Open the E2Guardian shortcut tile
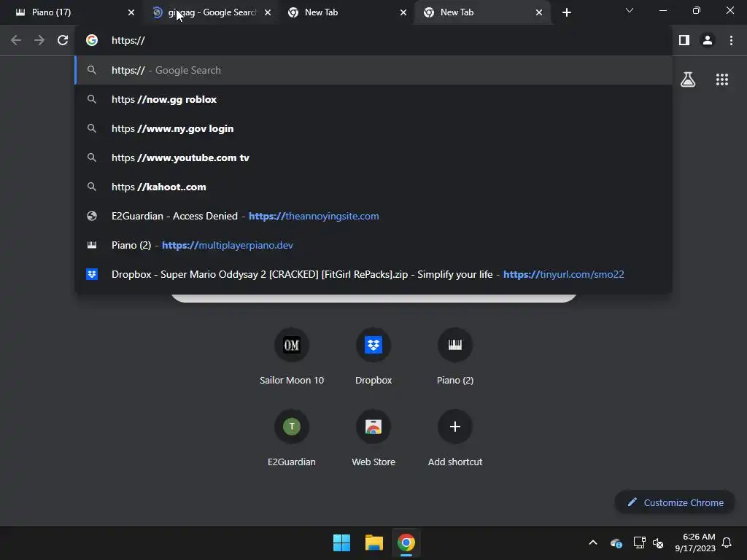Viewport: 747px width, 560px height. point(292,438)
